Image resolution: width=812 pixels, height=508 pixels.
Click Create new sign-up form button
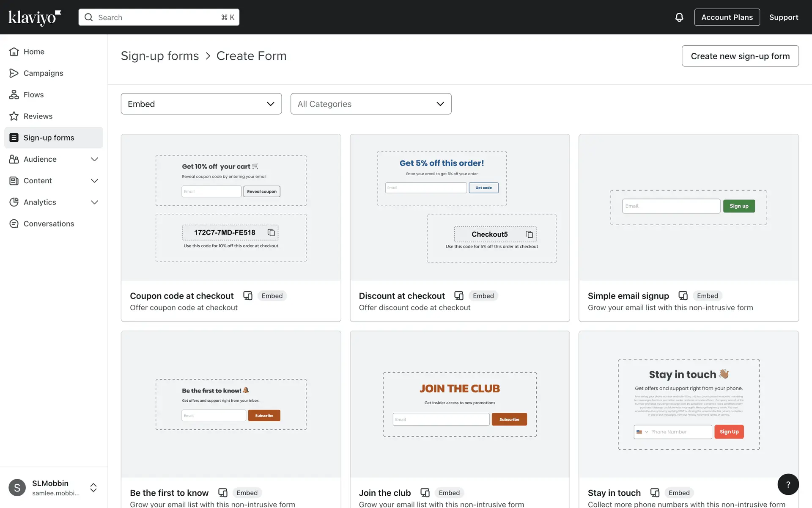740,56
